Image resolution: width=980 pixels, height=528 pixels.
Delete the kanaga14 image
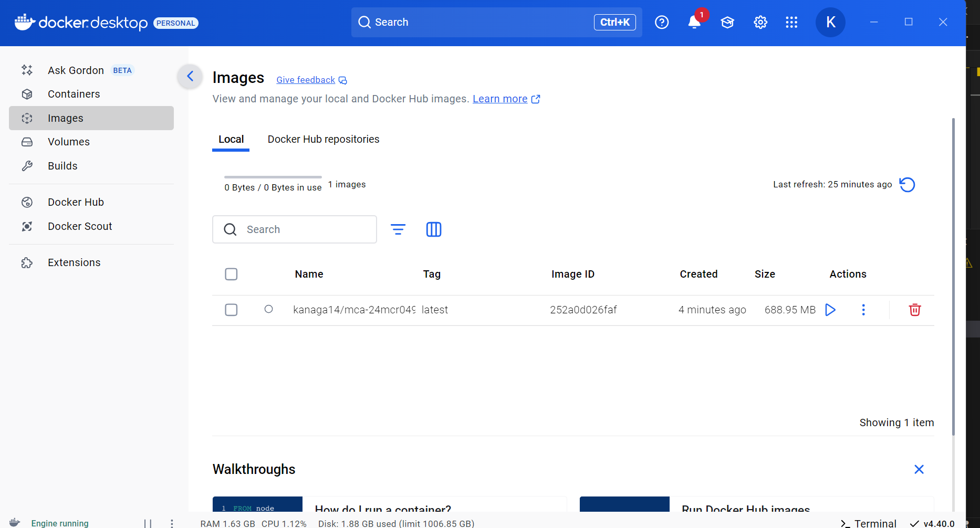coord(915,310)
